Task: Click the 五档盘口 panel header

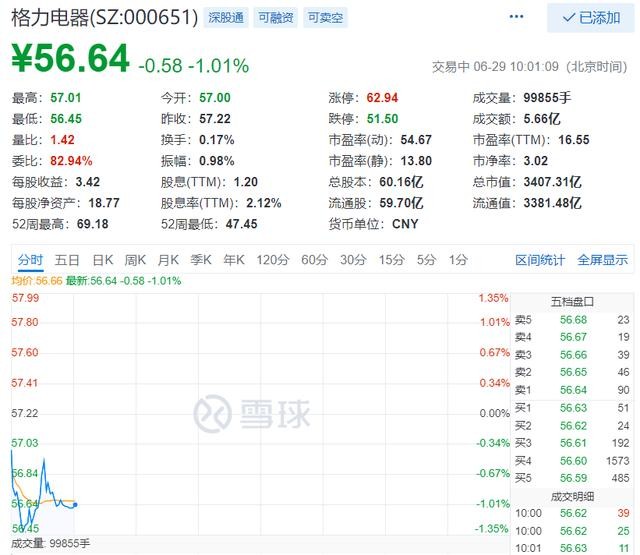Action: pos(572,302)
